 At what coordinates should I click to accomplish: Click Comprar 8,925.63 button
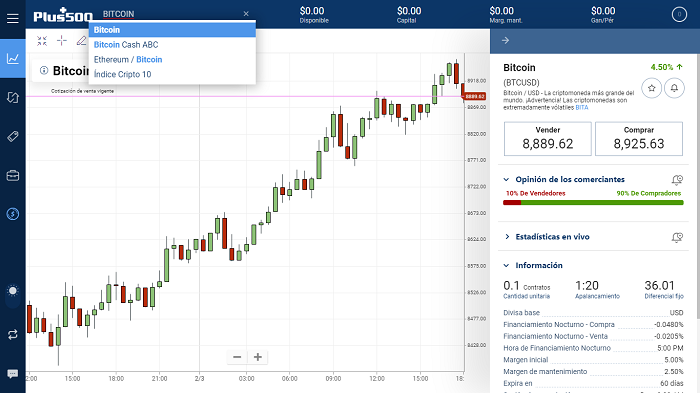point(639,139)
